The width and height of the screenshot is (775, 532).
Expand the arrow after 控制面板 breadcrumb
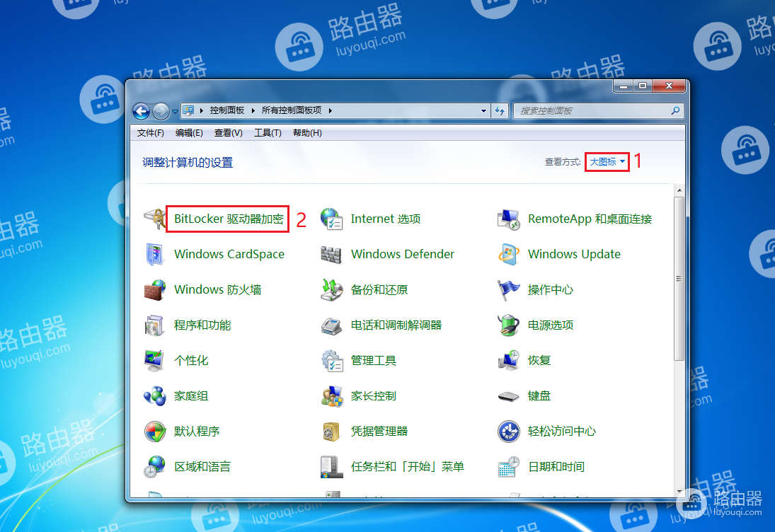253,110
